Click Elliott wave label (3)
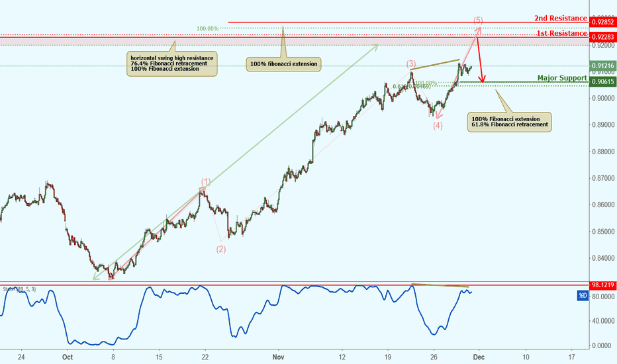This screenshot has width=617, height=364. [x=411, y=64]
